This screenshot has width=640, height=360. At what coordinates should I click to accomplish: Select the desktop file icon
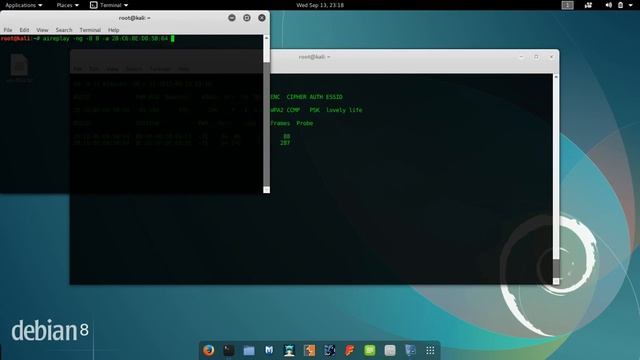[19, 67]
